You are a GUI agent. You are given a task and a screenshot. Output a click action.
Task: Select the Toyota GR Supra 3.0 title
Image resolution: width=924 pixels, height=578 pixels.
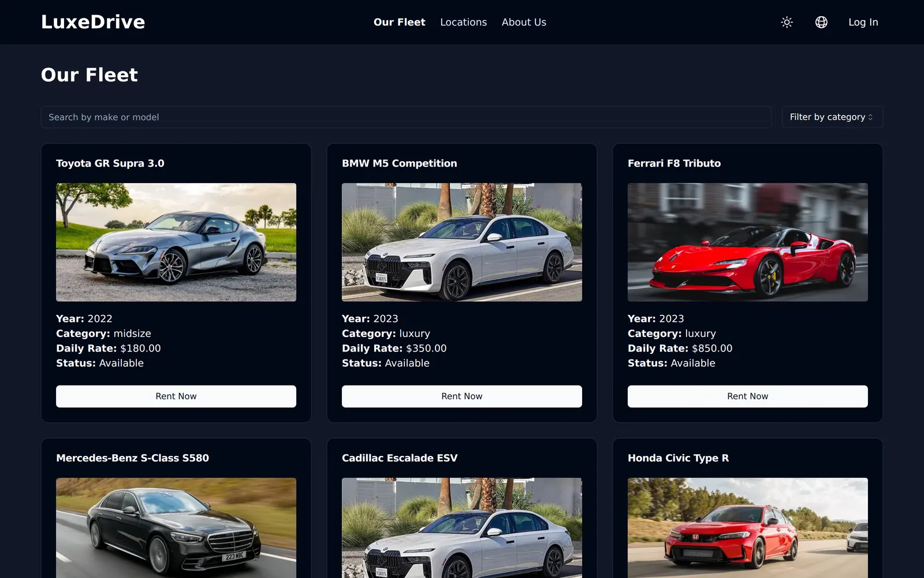110,164
